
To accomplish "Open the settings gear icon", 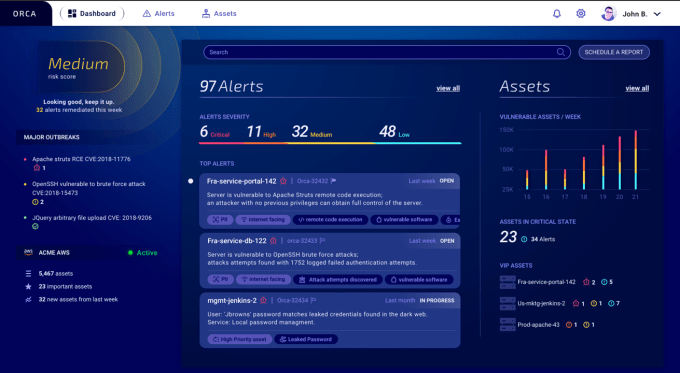I will point(581,13).
